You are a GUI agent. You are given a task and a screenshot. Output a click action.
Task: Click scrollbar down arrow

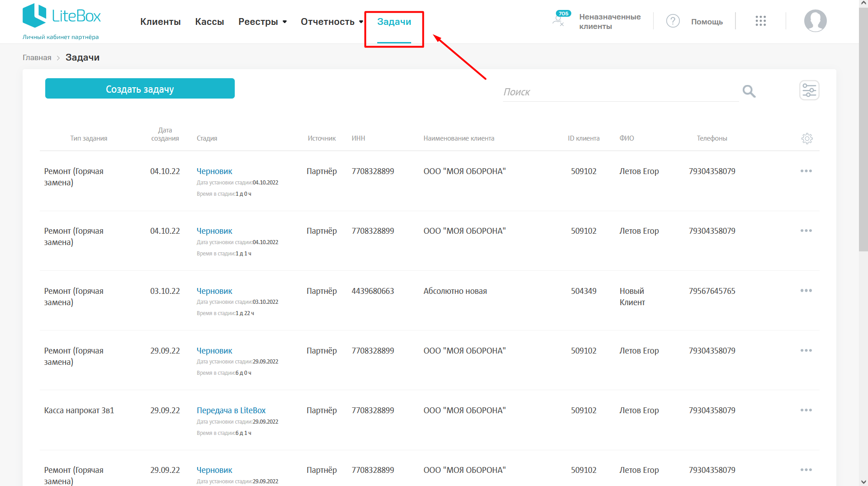[x=863, y=482]
